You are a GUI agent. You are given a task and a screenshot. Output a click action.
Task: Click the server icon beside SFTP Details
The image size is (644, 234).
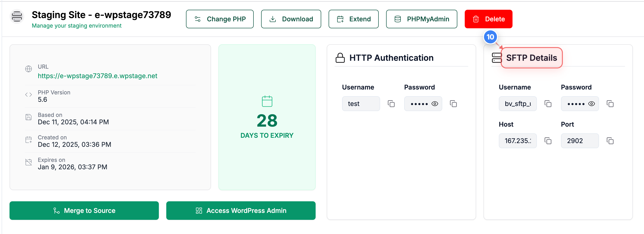[x=497, y=58]
